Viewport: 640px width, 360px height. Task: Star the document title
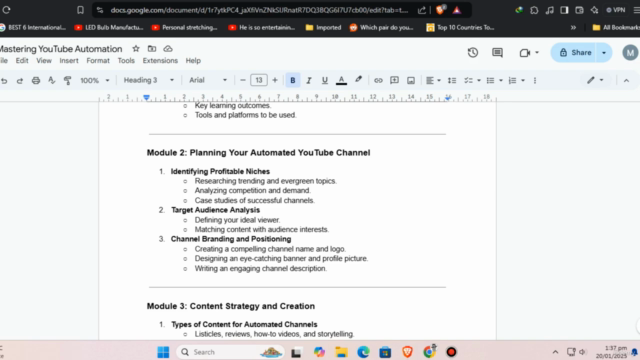136,49
